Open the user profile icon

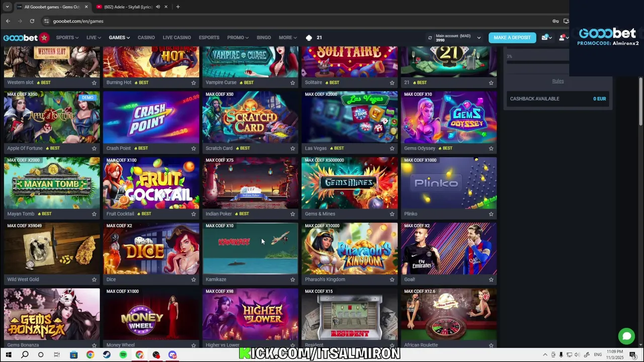[x=562, y=38]
